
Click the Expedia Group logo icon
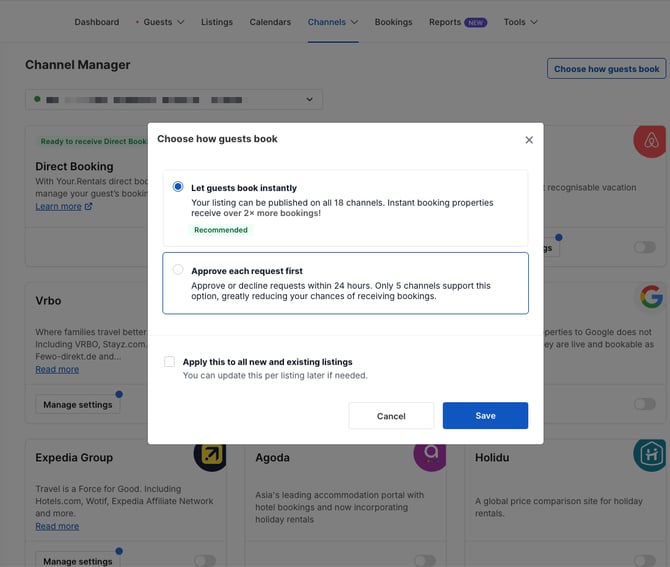click(210, 456)
